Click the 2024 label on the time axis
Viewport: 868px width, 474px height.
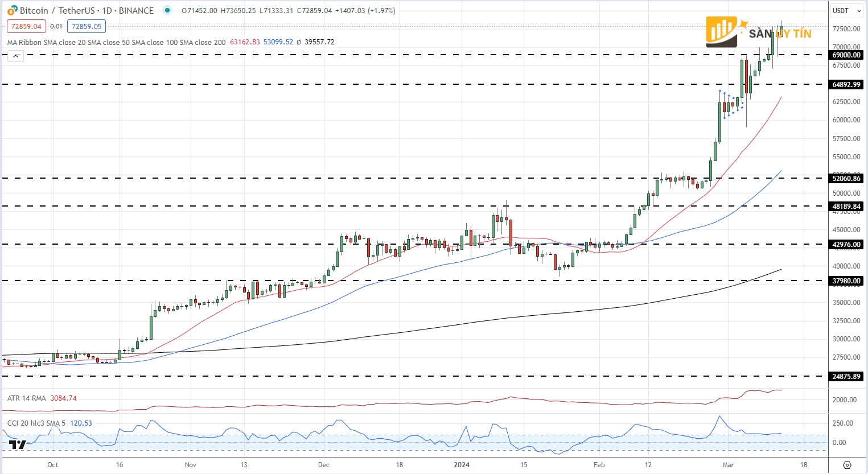tap(462, 465)
